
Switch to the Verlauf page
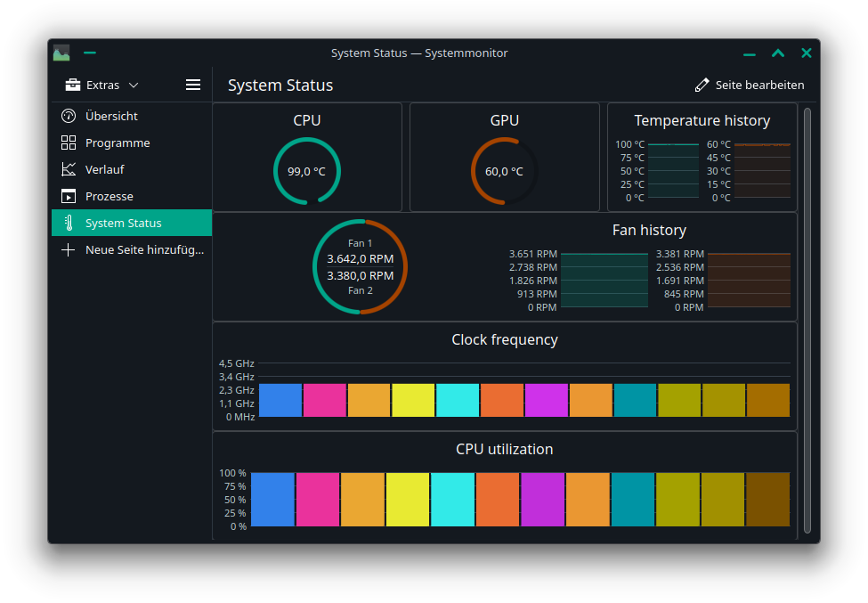[132, 169]
